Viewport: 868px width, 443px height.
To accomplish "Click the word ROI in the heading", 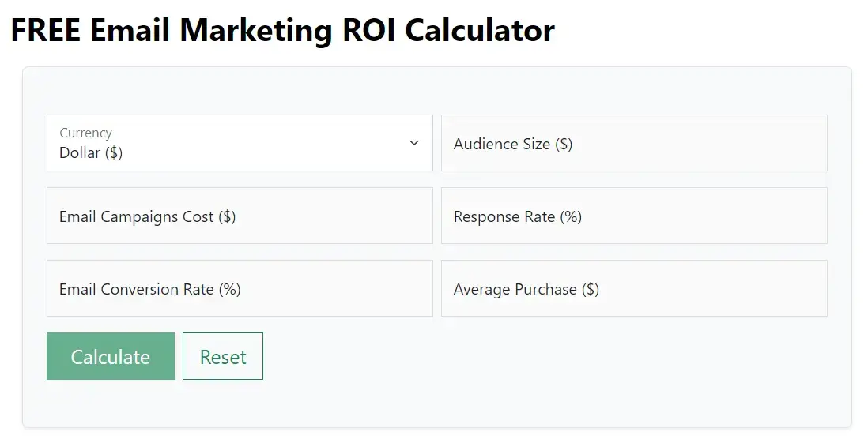I will (x=368, y=30).
